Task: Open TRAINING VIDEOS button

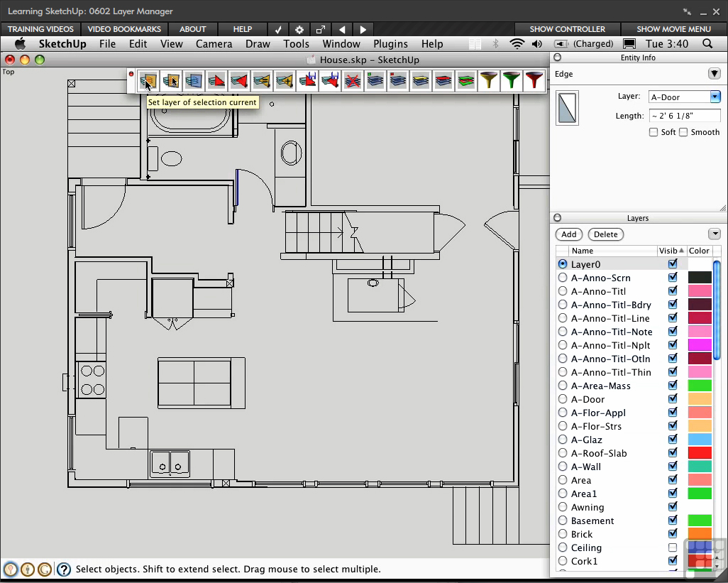Action: (40, 29)
